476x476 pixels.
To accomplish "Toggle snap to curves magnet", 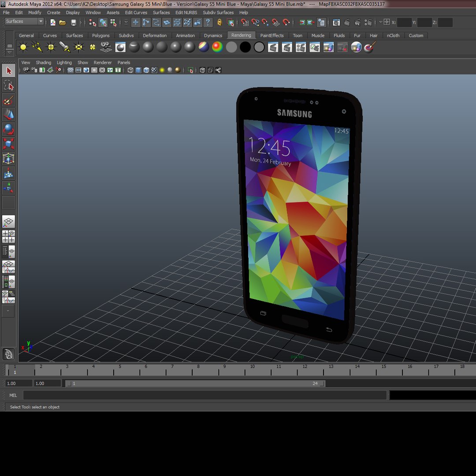I will [255, 22].
